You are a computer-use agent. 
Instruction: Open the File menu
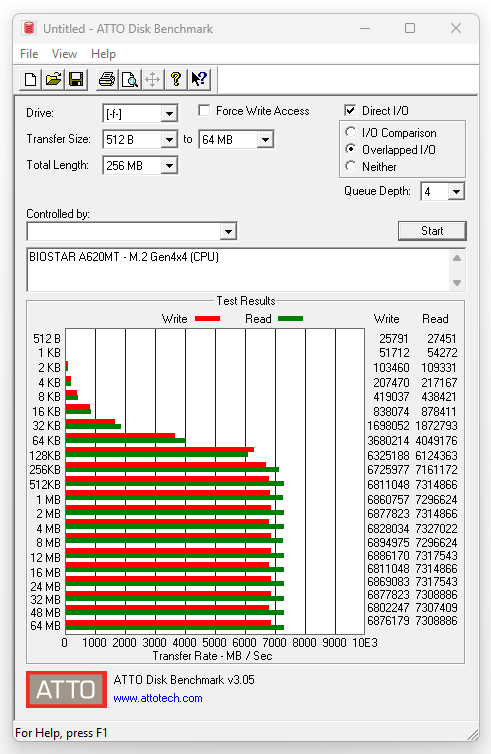pos(29,54)
